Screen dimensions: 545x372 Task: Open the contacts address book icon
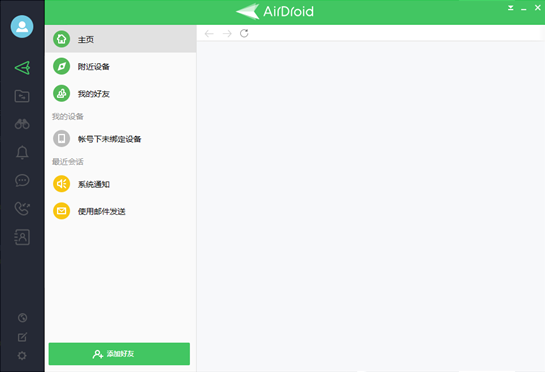(x=22, y=237)
